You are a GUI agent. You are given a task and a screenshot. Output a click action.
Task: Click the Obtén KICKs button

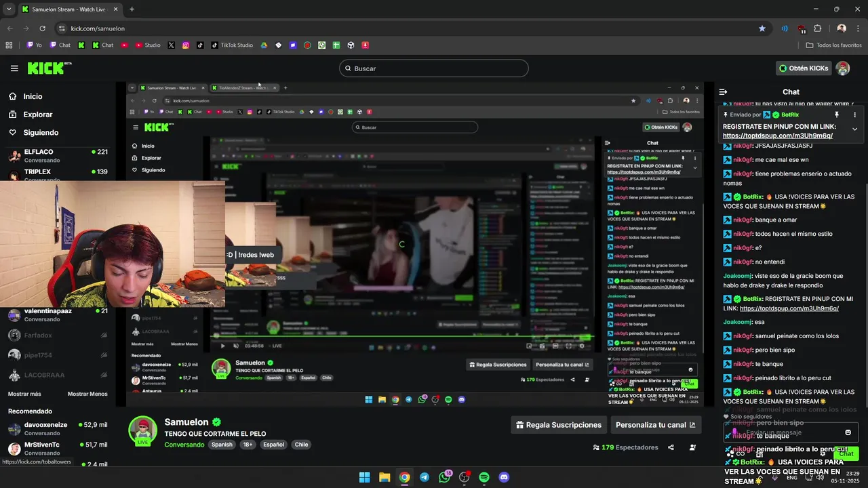click(x=804, y=68)
